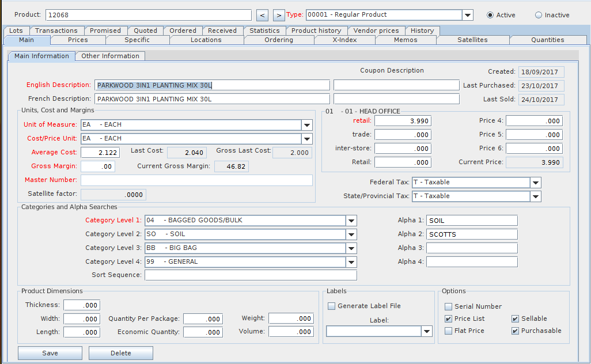Expand the Category Level 1 dropdown

click(x=351, y=221)
